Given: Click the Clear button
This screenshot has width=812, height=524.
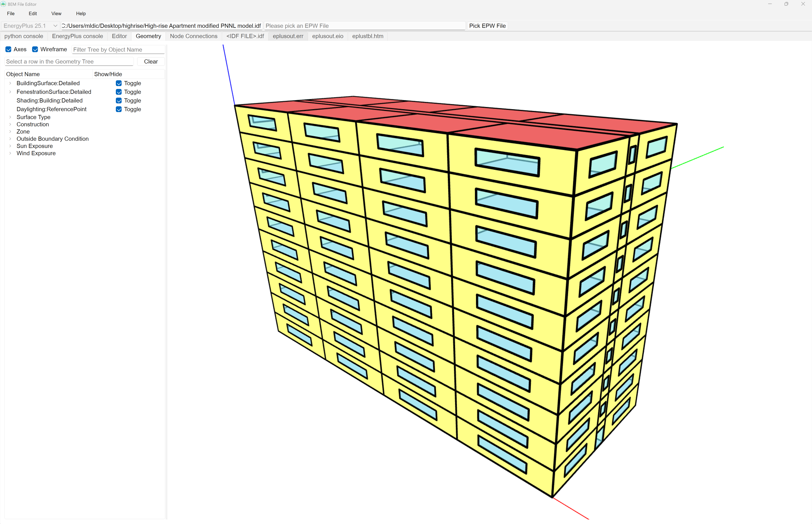Looking at the screenshot, I should [x=151, y=62].
